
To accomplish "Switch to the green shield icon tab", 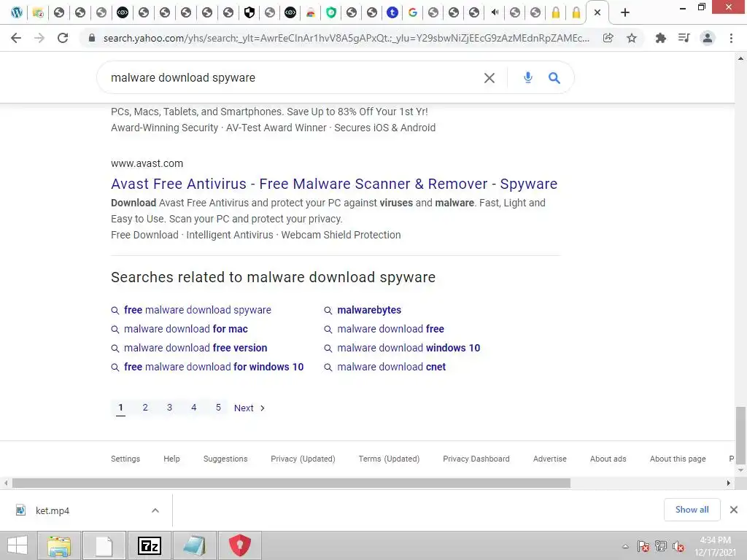I will [331, 13].
